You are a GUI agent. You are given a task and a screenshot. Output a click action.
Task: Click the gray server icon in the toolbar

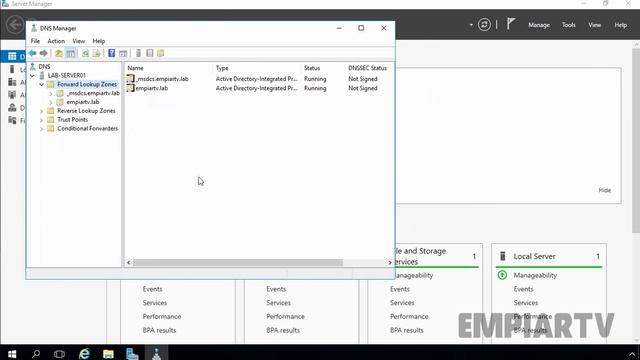(138, 53)
